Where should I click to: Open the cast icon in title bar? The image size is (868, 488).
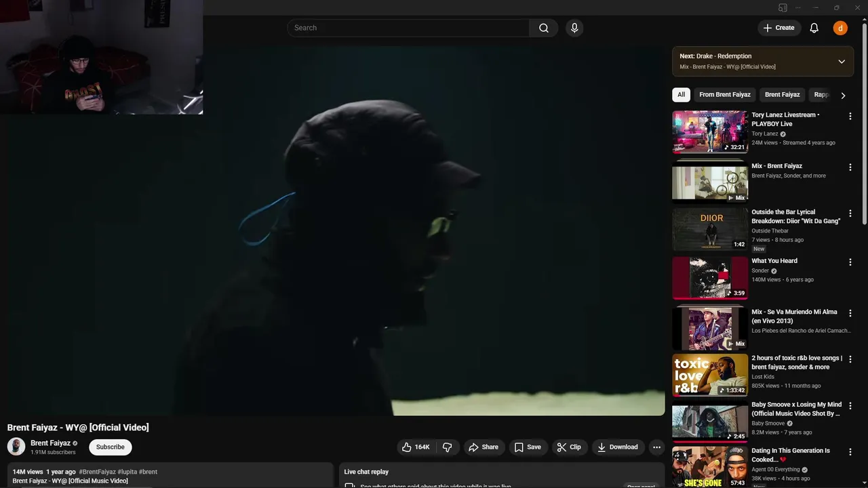click(x=783, y=7)
